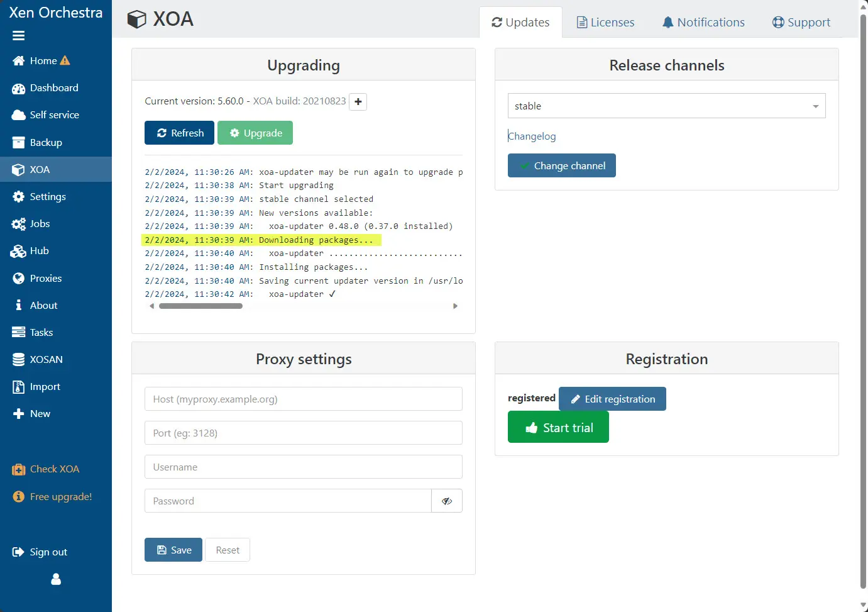Expand version details with plus button

click(358, 102)
